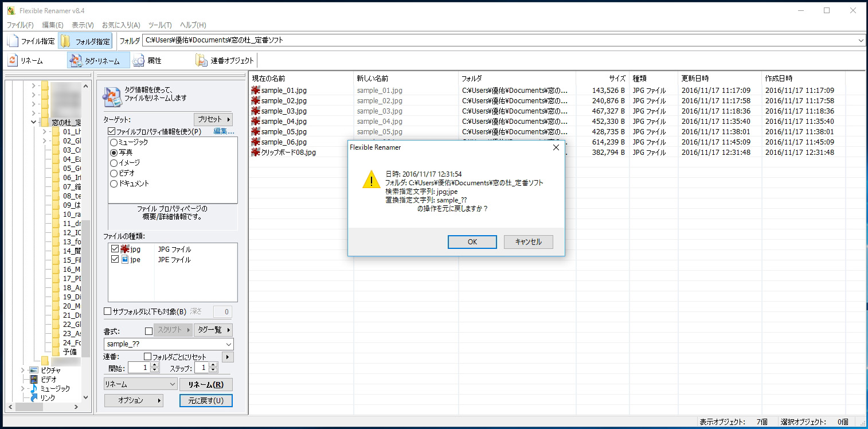Image resolution: width=868 pixels, height=429 pixels.
Task: Click the Flexible Renamer title bar app icon
Action: [x=11, y=10]
